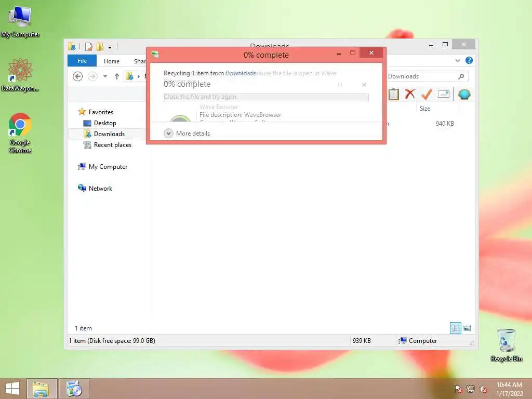The image size is (532, 399).
Task: Click the 939 KB status bar entry
Action: [362, 341]
